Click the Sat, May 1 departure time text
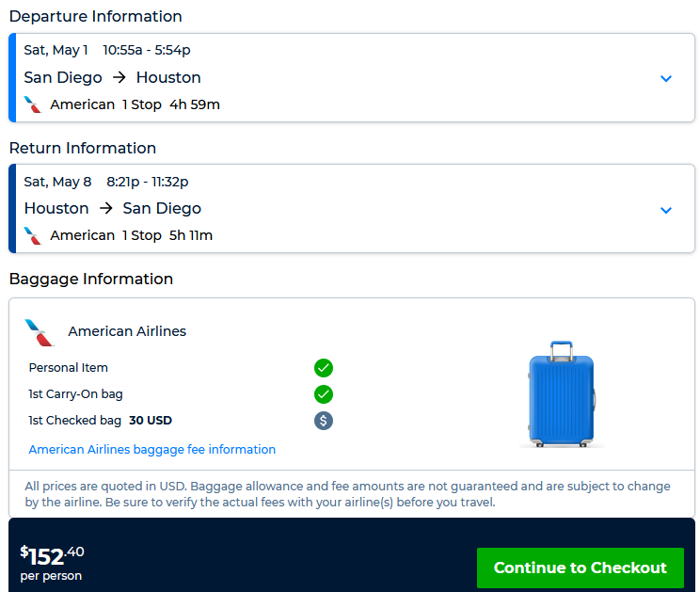 [106, 51]
